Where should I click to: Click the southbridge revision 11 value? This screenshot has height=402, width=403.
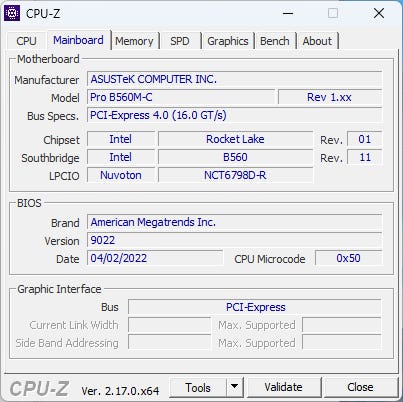(365, 157)
